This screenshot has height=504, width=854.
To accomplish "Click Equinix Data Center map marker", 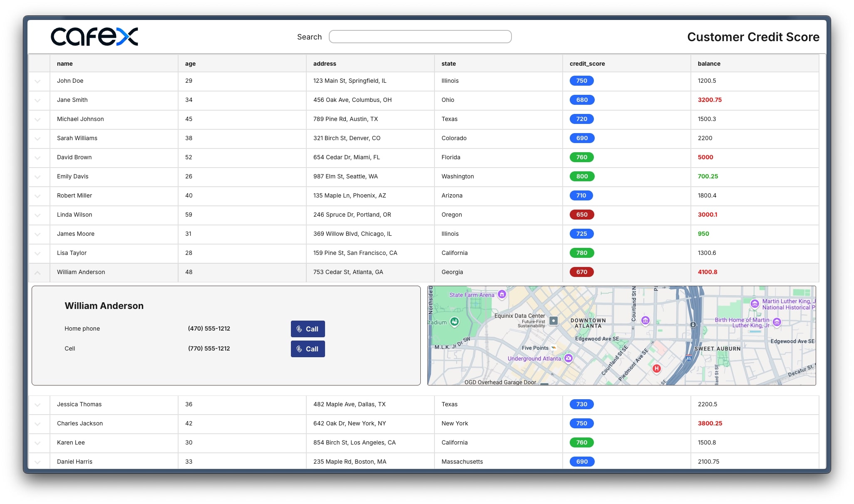I will [553, 321].
